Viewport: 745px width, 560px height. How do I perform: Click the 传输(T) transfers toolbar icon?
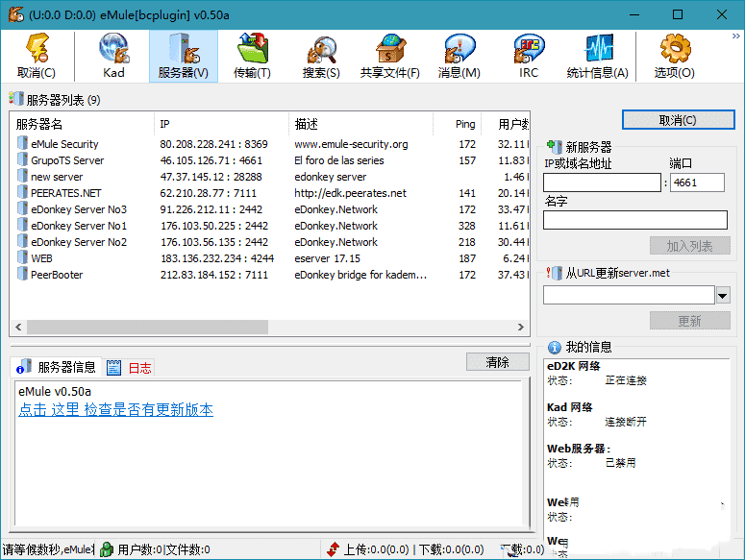pyautogui.click(x=252, y=55)
